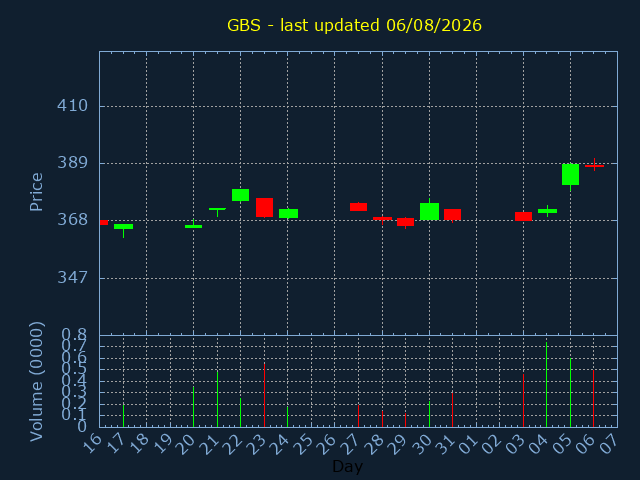Click the red candlestick on day 31

[x=452, y=215]
